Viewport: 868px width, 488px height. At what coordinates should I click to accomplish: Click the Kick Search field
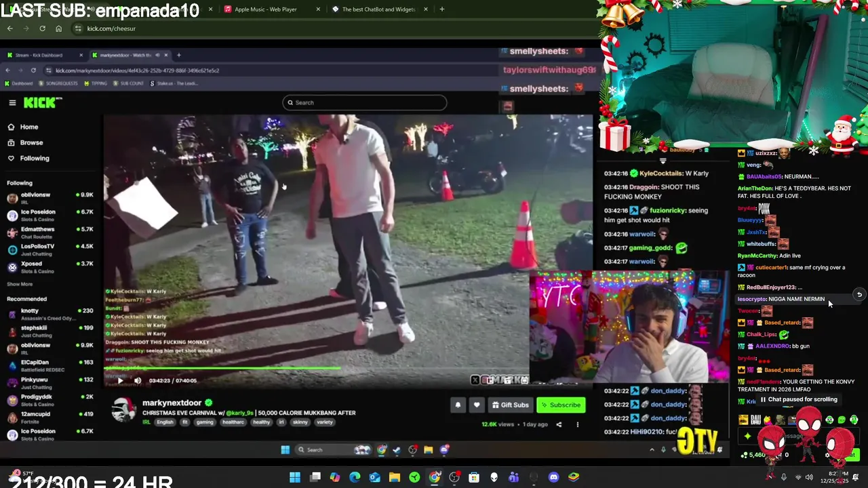365,102
